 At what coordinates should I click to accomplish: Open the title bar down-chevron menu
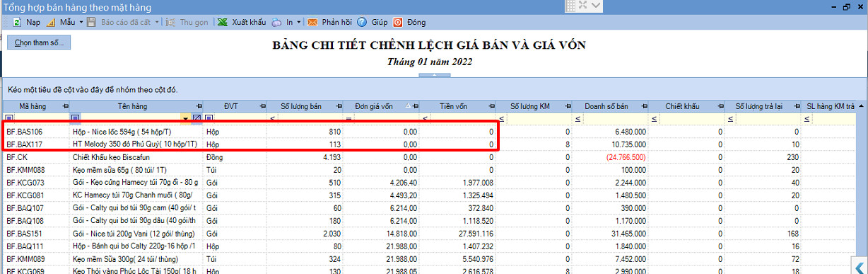pyautogui.click(x=597, y=6)
